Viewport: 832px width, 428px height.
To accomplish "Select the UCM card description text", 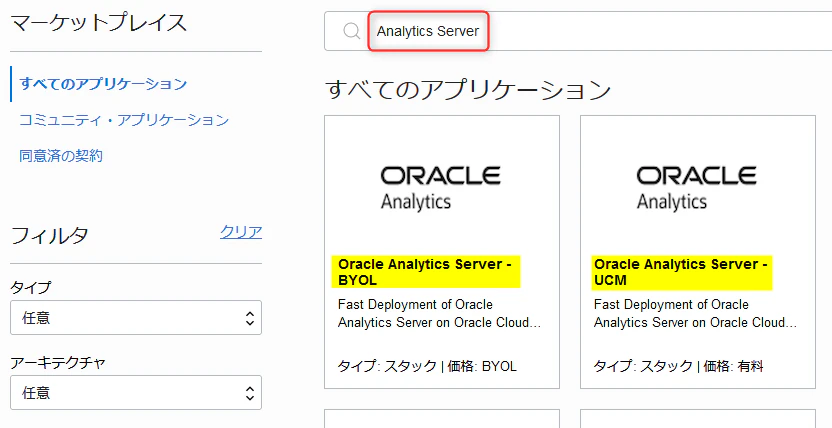I will tap(695, 313).
